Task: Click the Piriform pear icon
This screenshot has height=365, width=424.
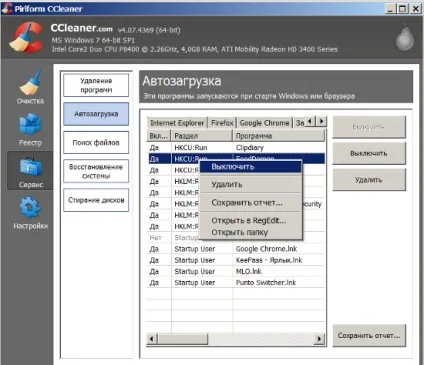Action: coord(405,37)
